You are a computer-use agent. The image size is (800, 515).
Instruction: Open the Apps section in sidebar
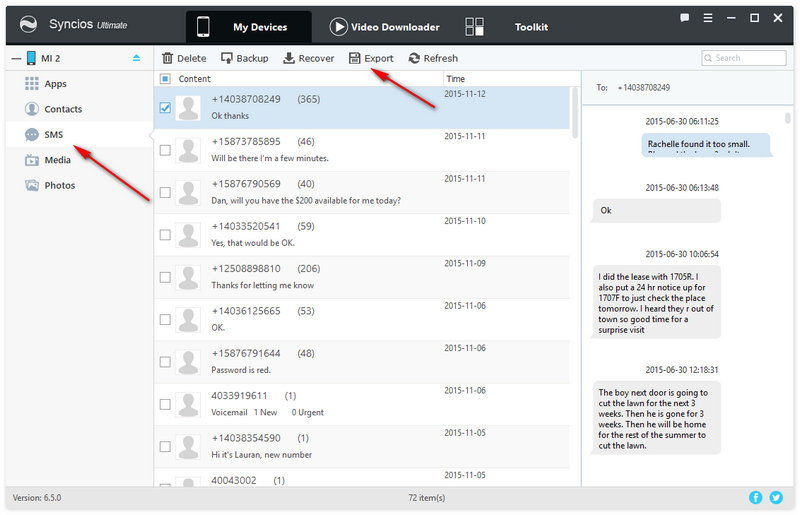(55, 84)
